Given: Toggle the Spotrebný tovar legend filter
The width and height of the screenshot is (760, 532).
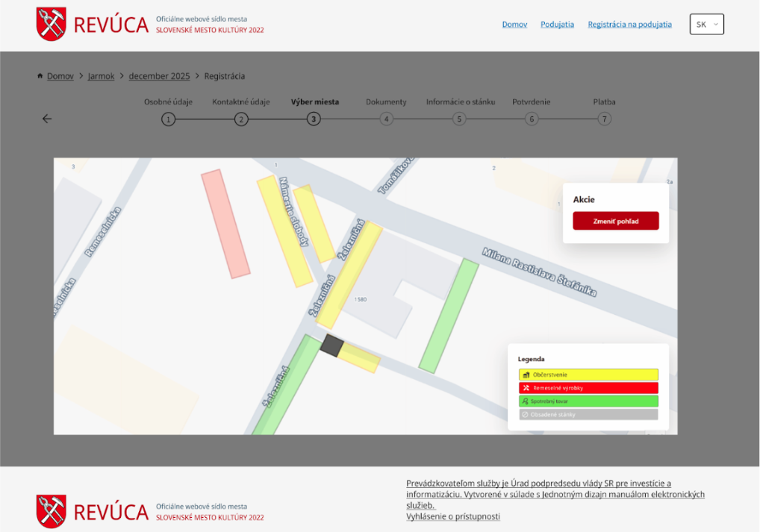Looking at the screenshot, I should [588, 401].
